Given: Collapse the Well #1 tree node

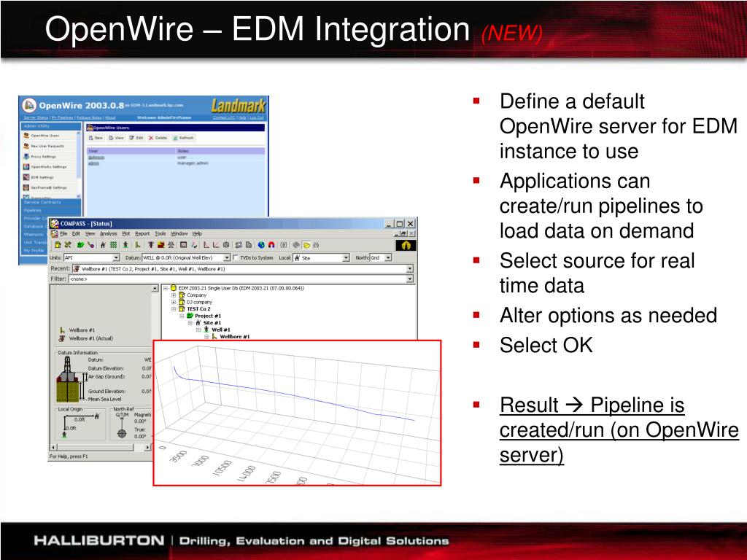Looking at the screenshot, I should tap(198, 330).
